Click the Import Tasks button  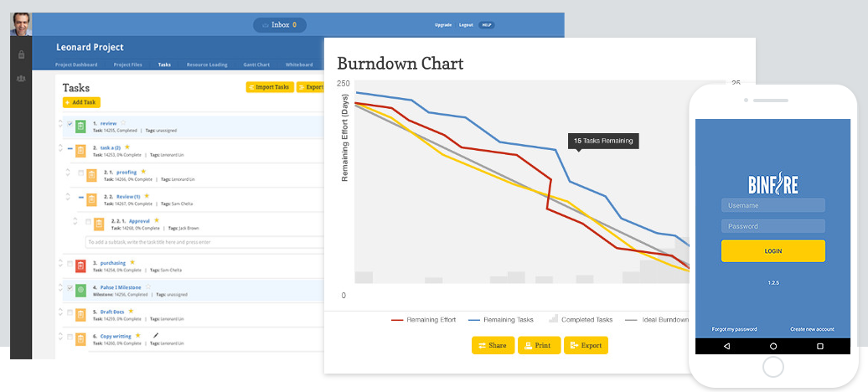[x=270, y=87]
